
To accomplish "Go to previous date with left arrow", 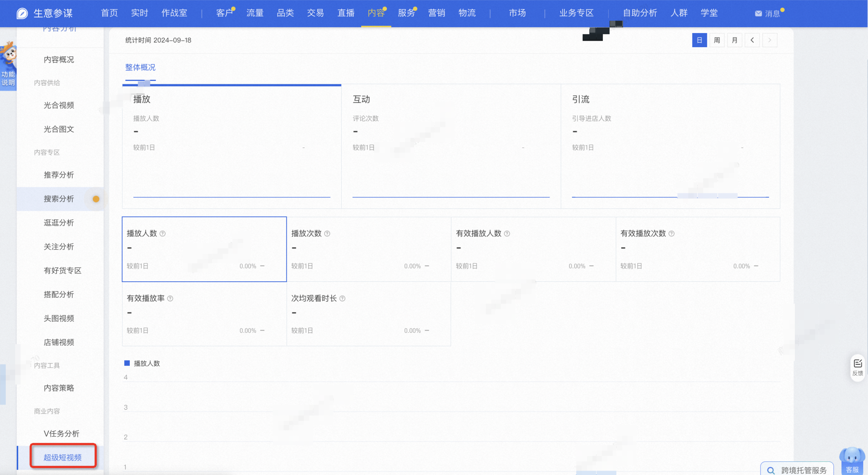I will pyautogui.click(x=752, y=40).
